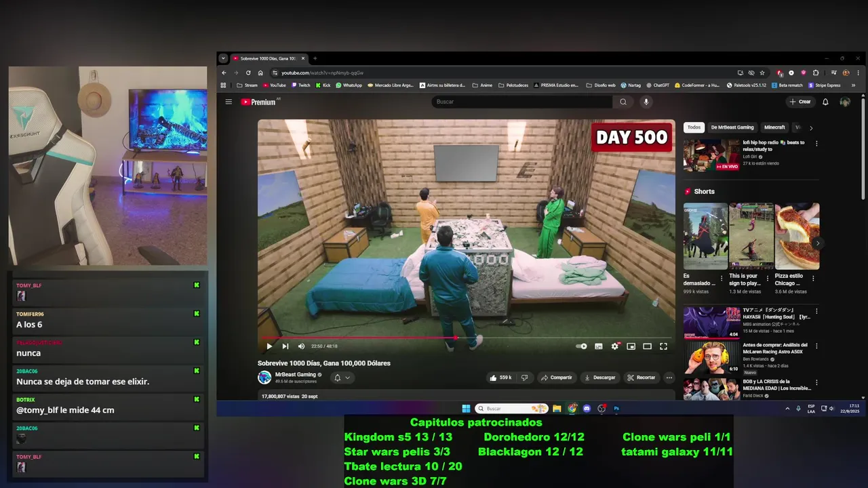Open the ChatGPT bookmark
The width and height of the screenshot is (868, 488).
tap(657, 85)
